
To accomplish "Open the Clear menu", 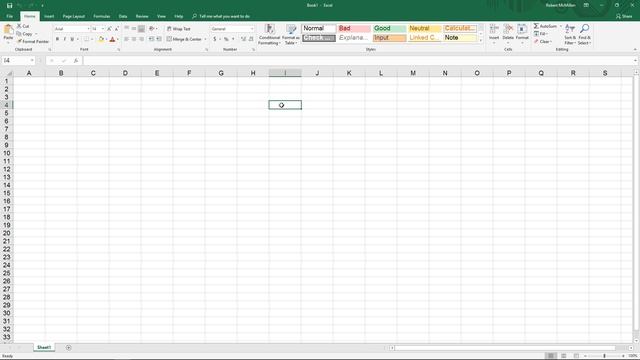I will (x=543, y=42).
